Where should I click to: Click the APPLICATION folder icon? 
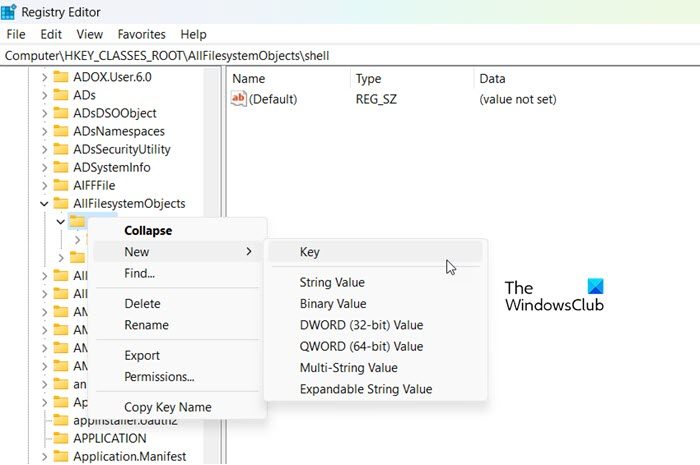61,438
